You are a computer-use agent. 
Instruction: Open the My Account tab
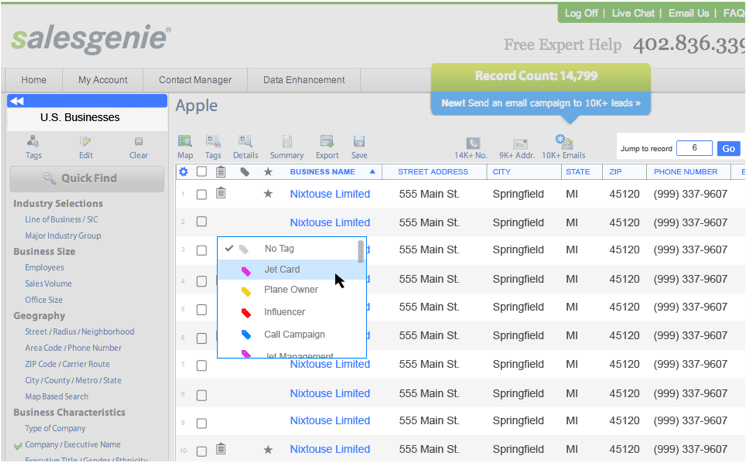click(x=103, y=80)
